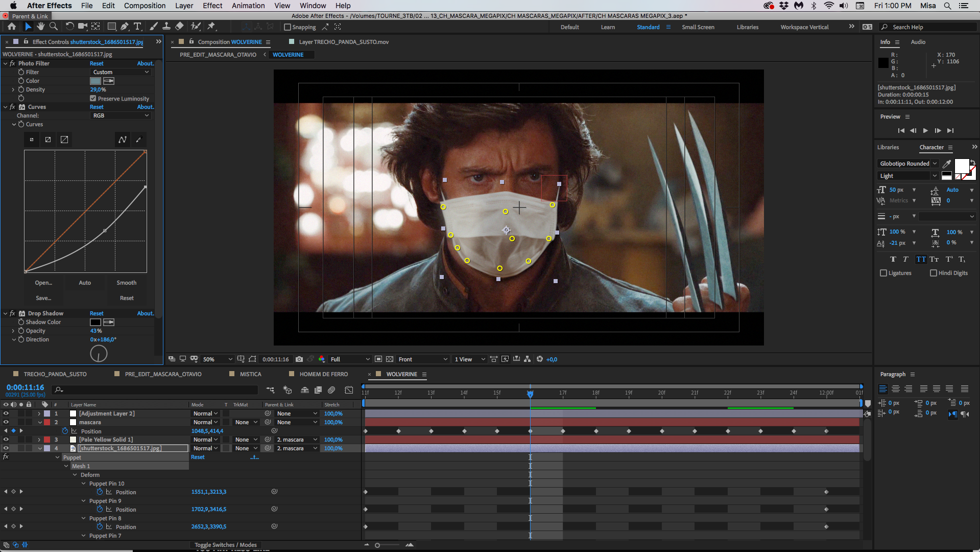The height and width of the screenshot is (552, 980).
Task: Select the Rotation tool
Action: pyautogui.click(x=69, y=27)
